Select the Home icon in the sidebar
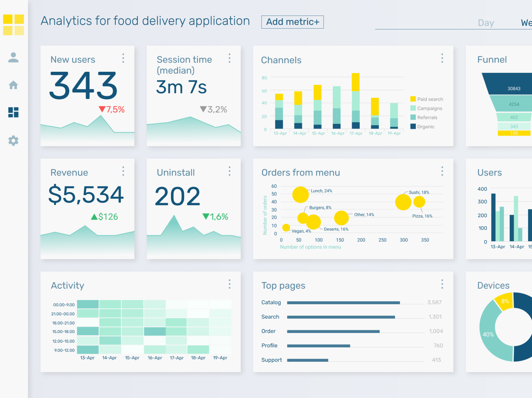The width and height of the screenshot is (532, 398). click(13, 85)
